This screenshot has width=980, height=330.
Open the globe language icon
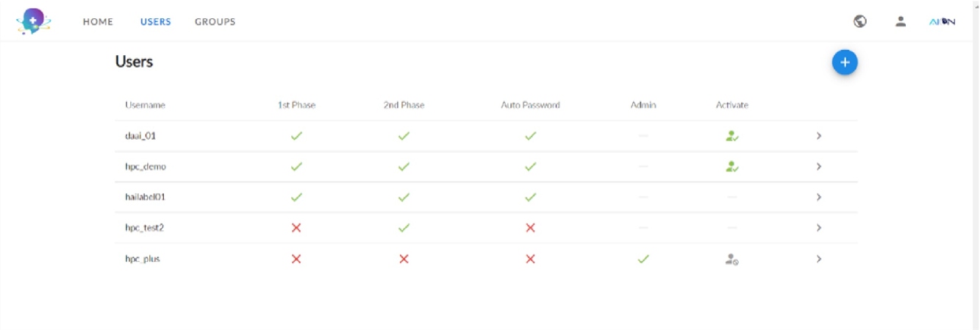[859, 21]
